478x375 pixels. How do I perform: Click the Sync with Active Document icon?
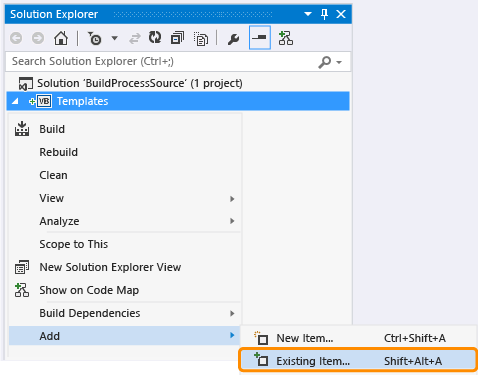pyautogui.click(x=135, y=39)
